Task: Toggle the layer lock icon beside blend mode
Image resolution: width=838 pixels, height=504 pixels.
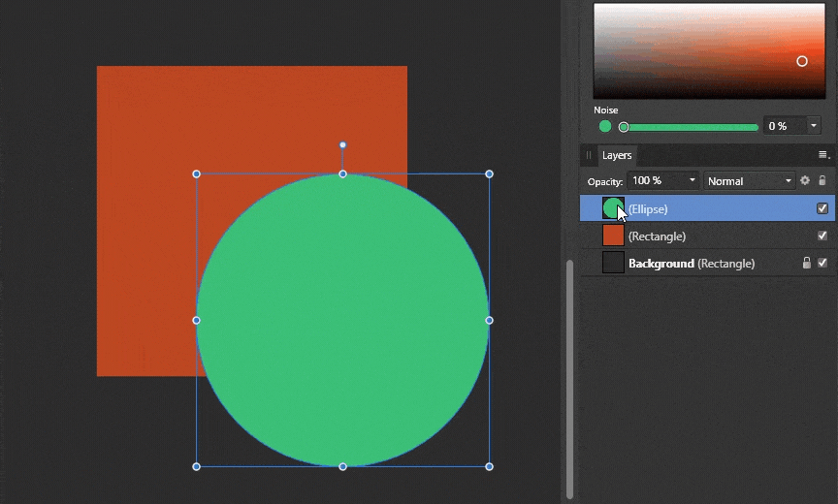Action: 822,181
